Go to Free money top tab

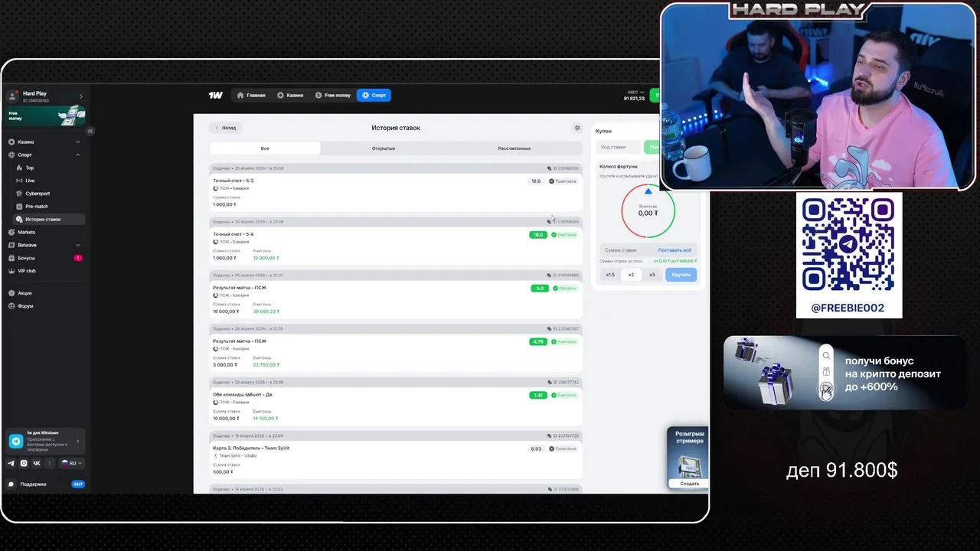tap(333, 95)
